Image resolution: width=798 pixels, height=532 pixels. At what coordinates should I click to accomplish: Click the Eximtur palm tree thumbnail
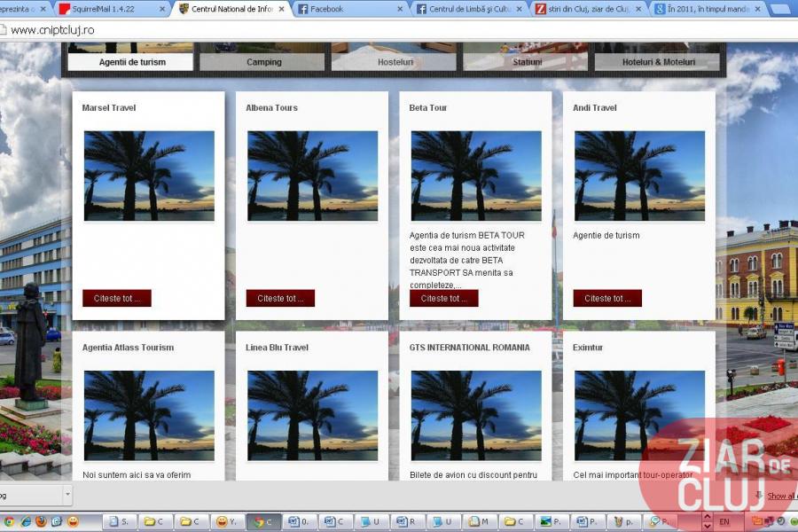(x=639, y=416)
